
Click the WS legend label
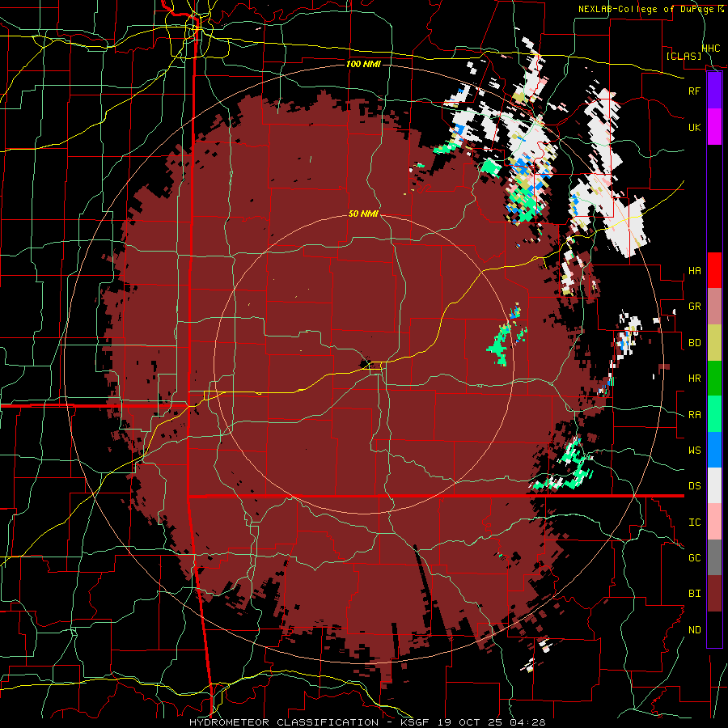694,451
